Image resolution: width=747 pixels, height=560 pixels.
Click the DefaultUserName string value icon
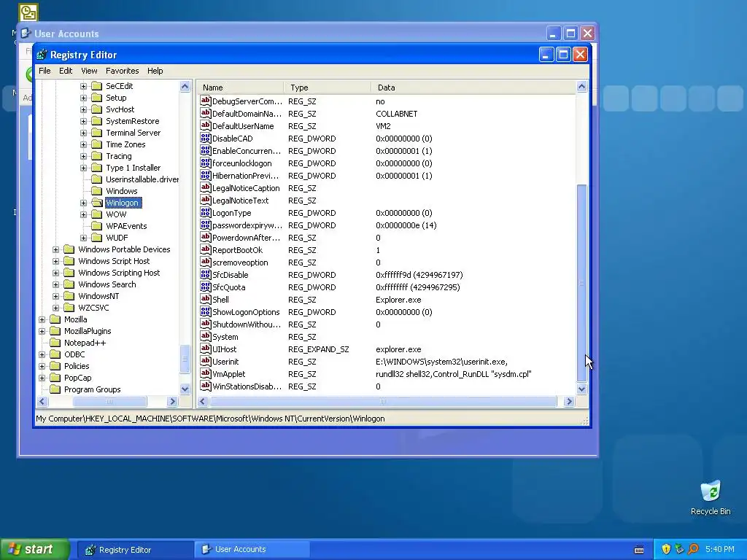click(205, 125)
